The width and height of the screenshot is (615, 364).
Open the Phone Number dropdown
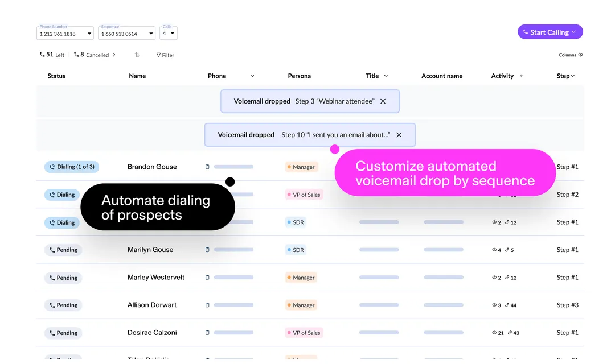pos(88,34)
